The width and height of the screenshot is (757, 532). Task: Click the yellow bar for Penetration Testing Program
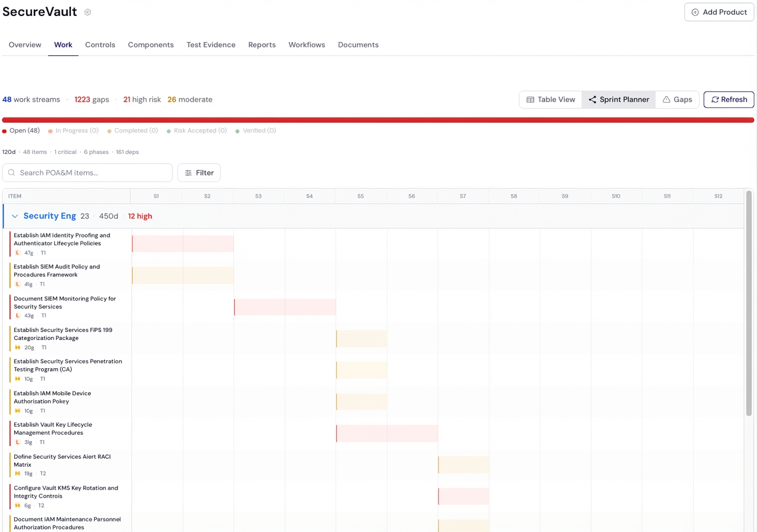(x=362, y=370)
